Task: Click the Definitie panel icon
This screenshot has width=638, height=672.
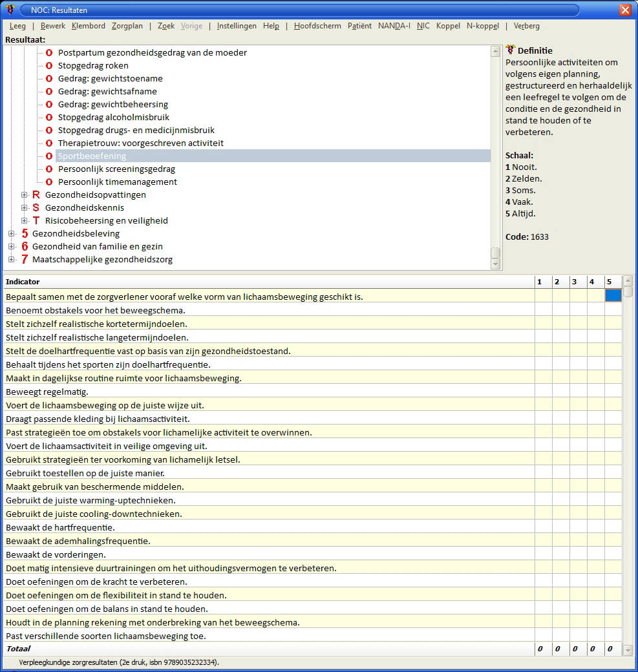Action: [511, 50]
